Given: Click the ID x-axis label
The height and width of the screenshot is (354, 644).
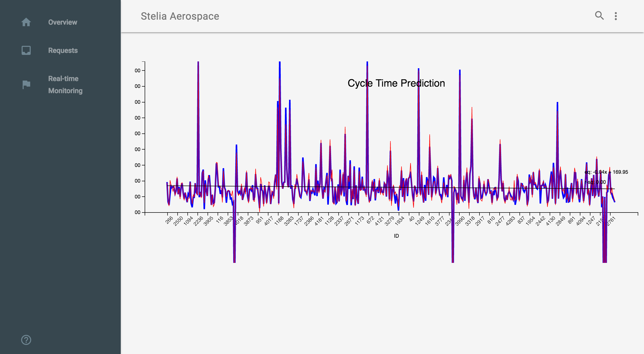Looking at the screenshot, I should point(396,236).
